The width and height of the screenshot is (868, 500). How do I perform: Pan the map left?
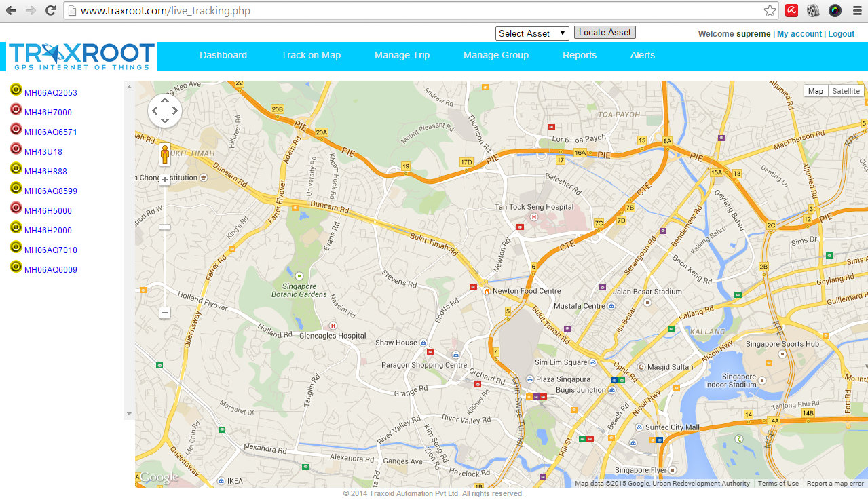coord(154,111)
